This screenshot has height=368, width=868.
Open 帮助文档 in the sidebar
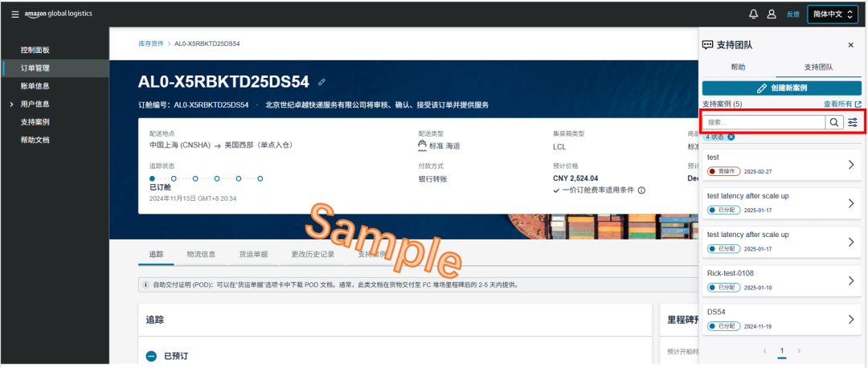[35, 140]
